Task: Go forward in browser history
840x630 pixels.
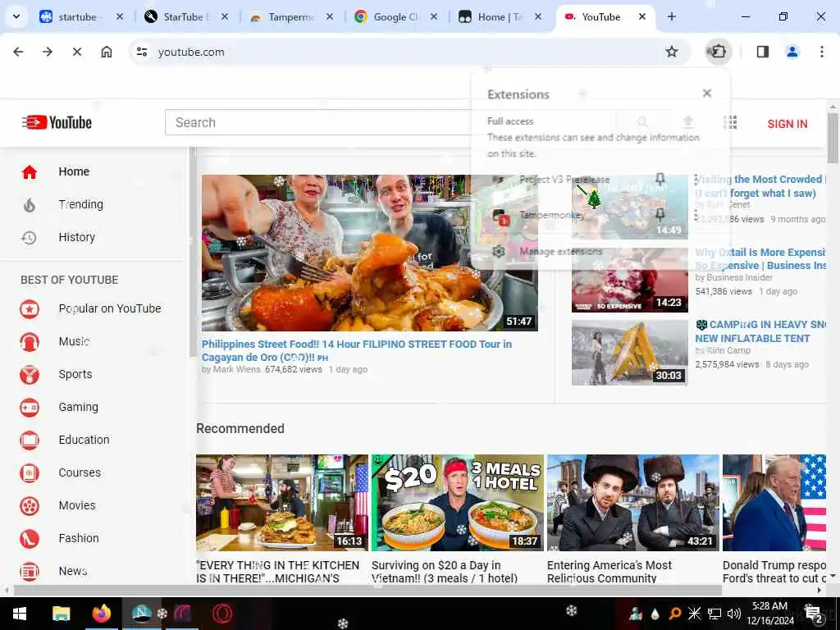Action: tap(48, 52)
